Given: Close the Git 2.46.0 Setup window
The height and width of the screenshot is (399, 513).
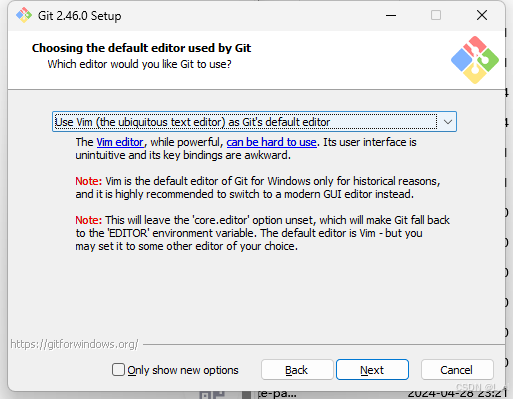Looking at the screenshot, I should tap(482, 15).
